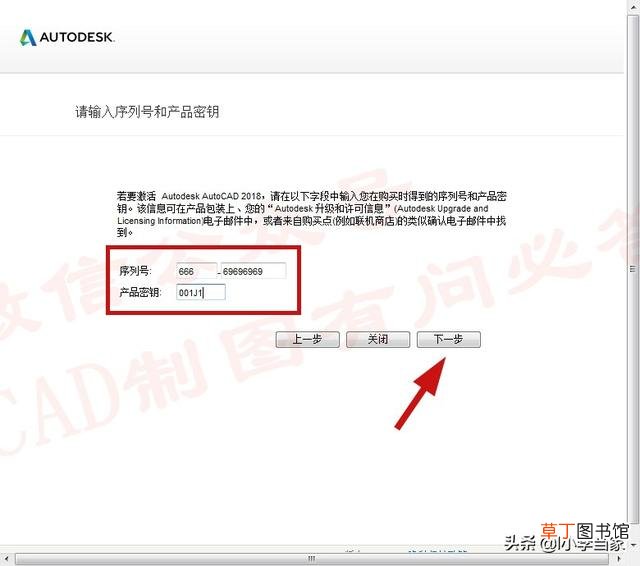Click the horizontal scrollbar right arrow
The width and height of the screenshot is (640, 566).
coord(619,559)
